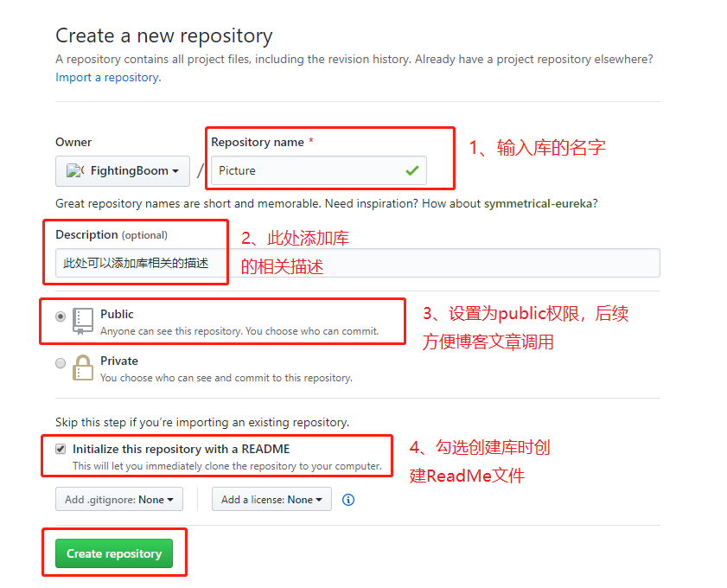
Task: Select the Public radio button
Action: [61, 316]
